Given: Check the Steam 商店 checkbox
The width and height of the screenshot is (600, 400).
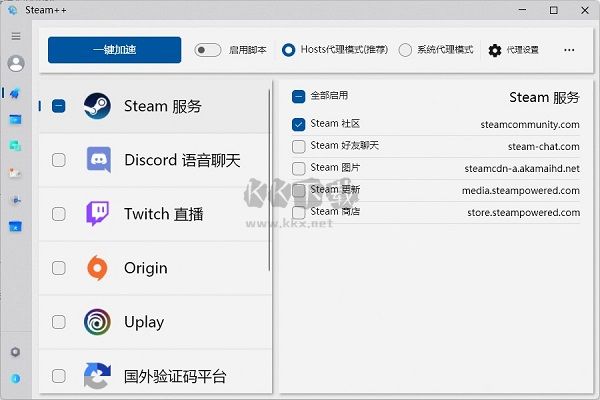Looking at the screenshot, I should pos(298,212).
